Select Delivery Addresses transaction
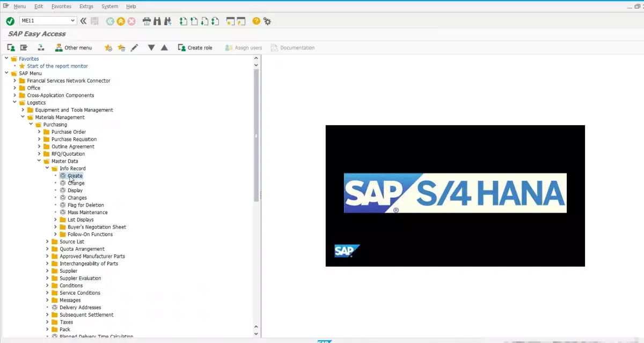The height and width of the screenshot is (343, 644). [80, 308]
